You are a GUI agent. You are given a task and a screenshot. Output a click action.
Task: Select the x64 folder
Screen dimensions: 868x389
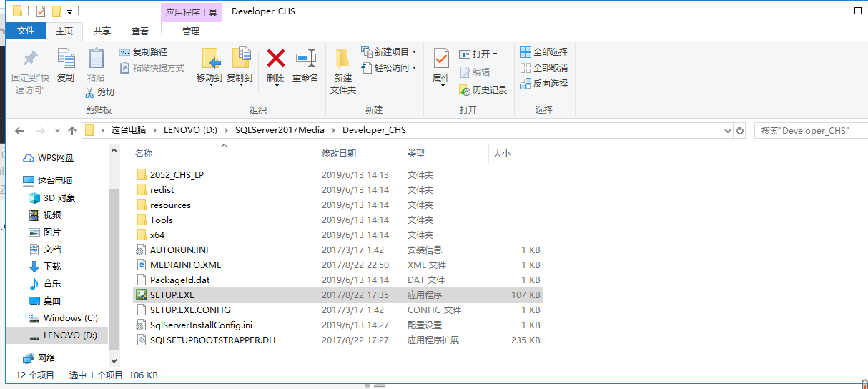(338, 235)
